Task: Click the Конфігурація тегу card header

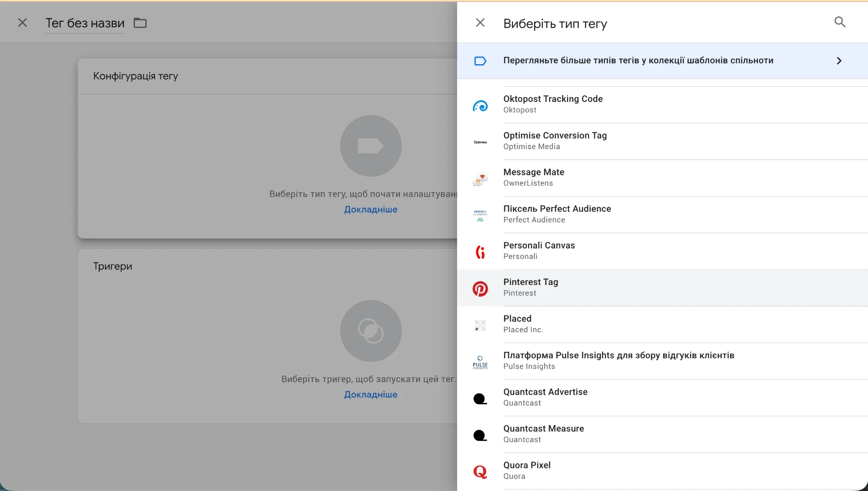Action: [267, 76]
